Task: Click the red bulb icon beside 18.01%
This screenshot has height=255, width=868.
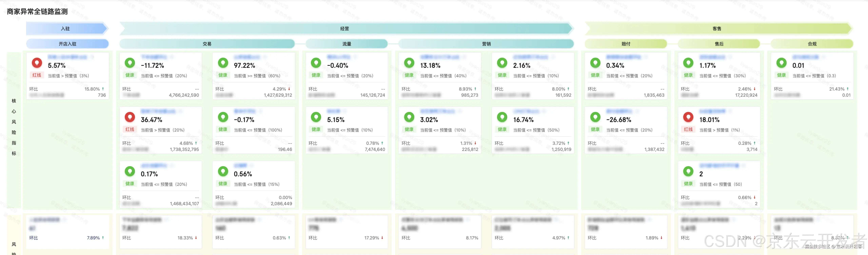Action: [x=688, y=117]
